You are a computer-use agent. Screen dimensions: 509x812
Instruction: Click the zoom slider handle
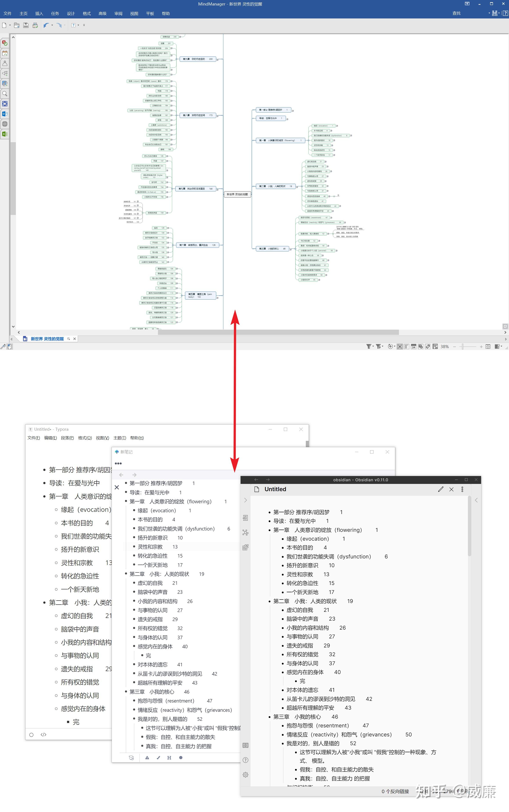click(x=463, y=346)
